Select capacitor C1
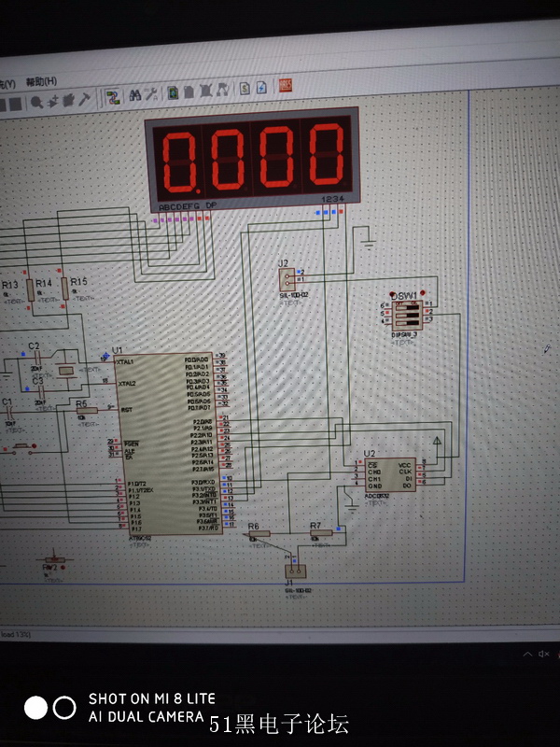560x747 pixels. (9, 411)
